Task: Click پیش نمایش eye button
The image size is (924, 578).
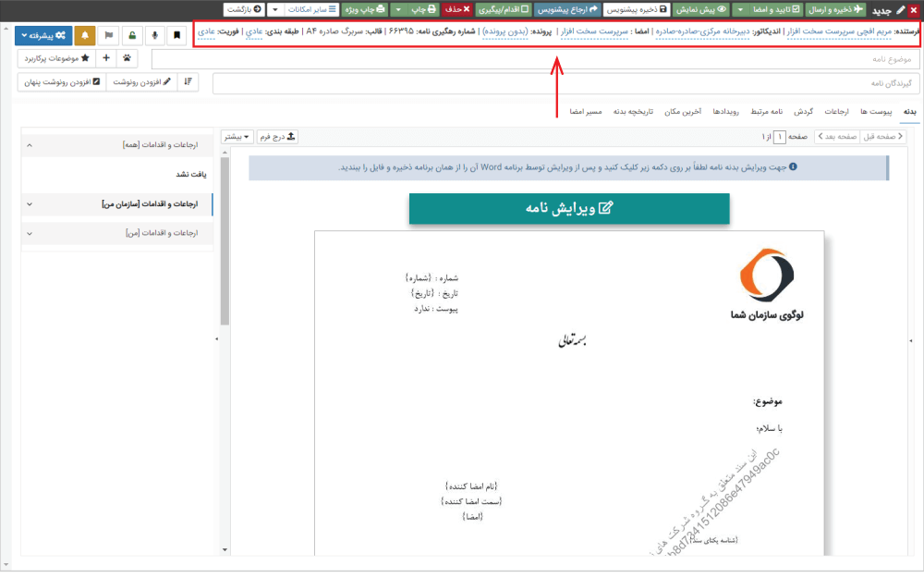Action: point(700,9)
